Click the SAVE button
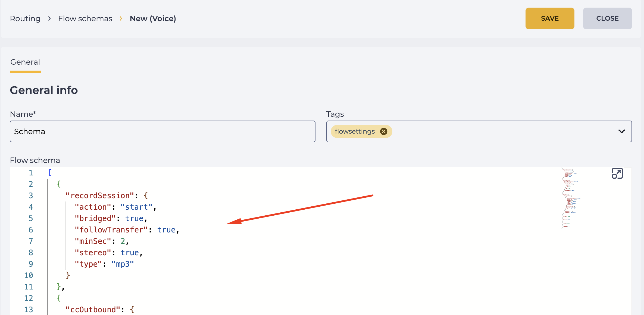Viewport: 644px width, 315px height. [x=550, y=18]
